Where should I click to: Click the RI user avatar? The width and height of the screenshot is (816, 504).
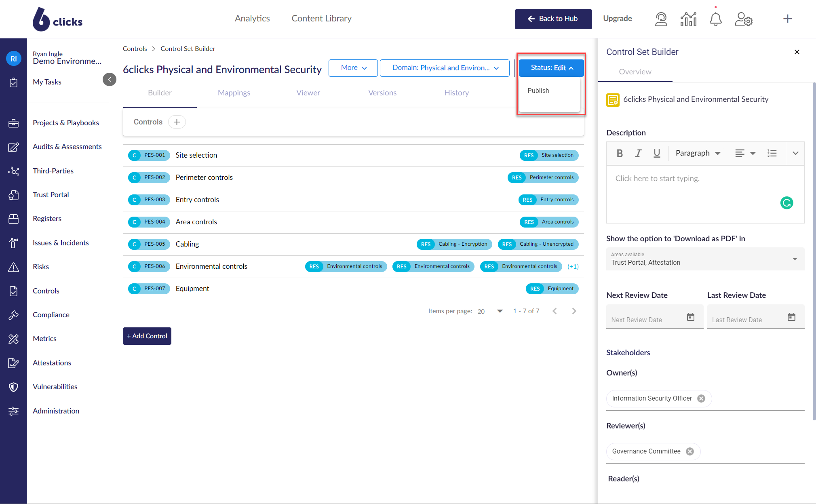tap(13, 59)
